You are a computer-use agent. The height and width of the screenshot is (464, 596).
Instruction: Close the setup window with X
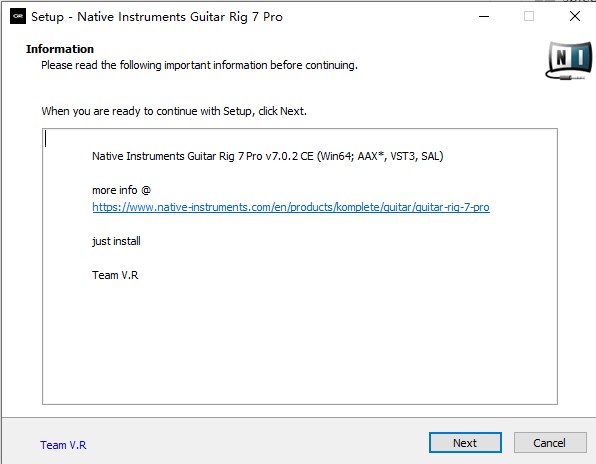[x=575, y=16]
